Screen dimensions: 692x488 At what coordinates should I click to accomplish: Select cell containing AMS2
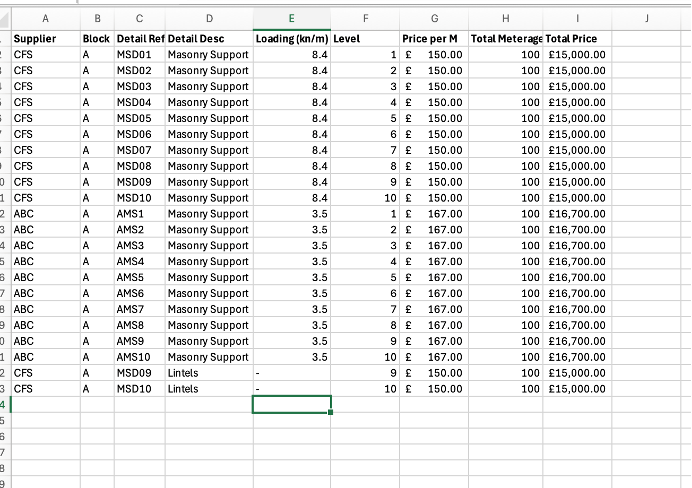tap(140, 230)
